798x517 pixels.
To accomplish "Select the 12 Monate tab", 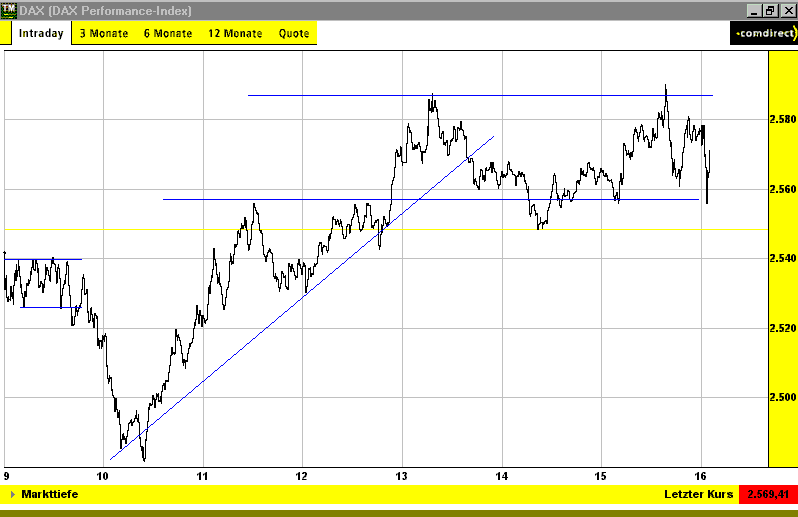I will [235, 34].
